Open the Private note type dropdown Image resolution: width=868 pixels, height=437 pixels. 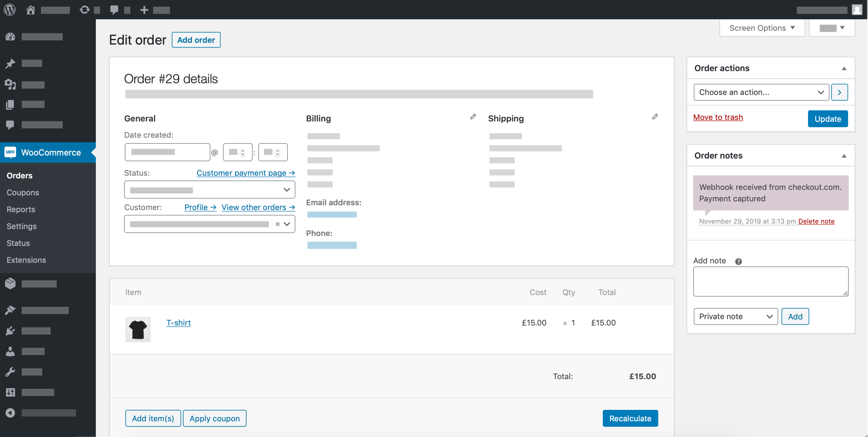pyautogui.click(x=735, y=316)
